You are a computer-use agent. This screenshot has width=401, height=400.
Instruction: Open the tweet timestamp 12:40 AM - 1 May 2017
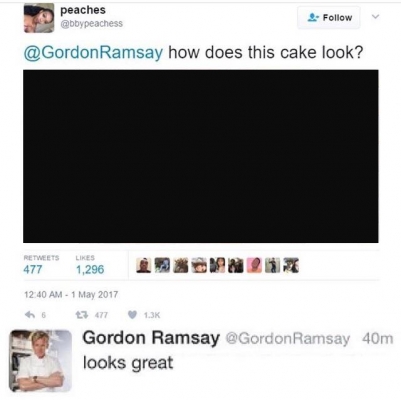71,294
